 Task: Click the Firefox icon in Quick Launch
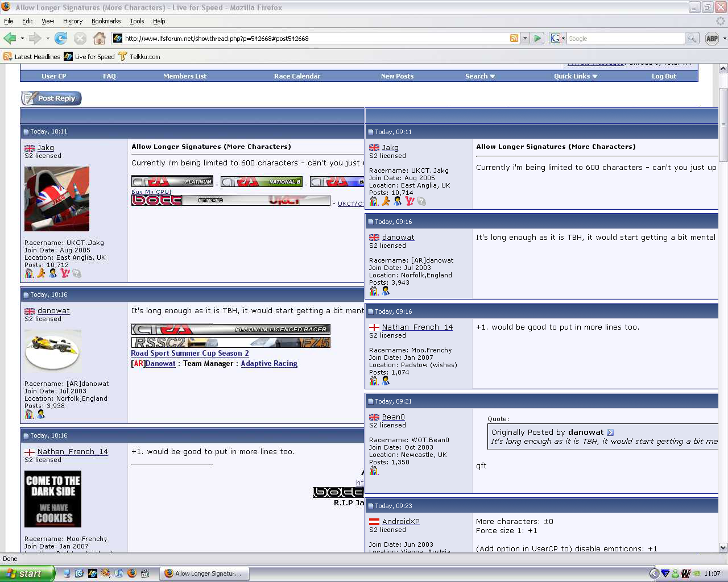pyautogui.click(x=132, y=573)
